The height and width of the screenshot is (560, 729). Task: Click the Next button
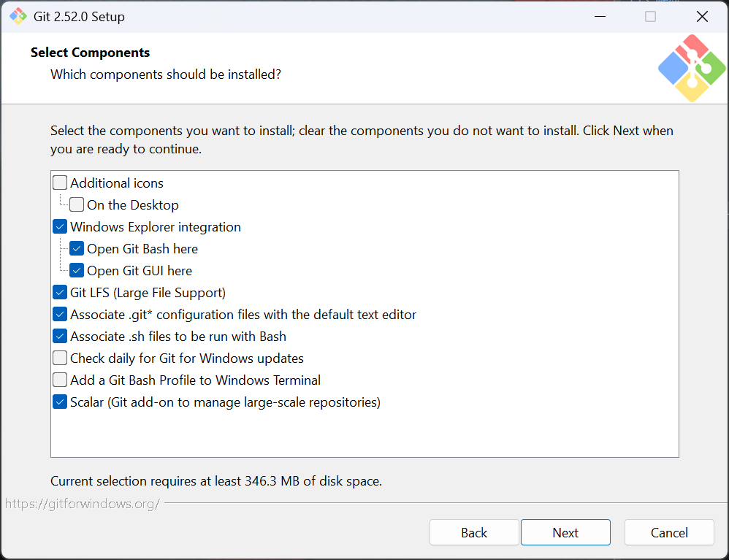[x=565, y=533]
